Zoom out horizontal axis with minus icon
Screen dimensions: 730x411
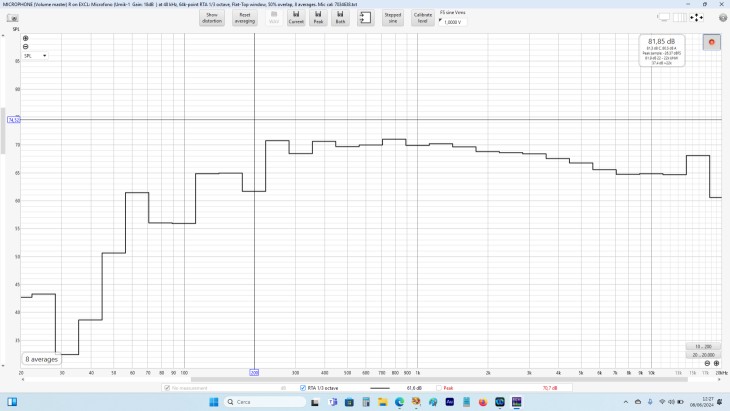pyautogui.click(x=707, y=363)
